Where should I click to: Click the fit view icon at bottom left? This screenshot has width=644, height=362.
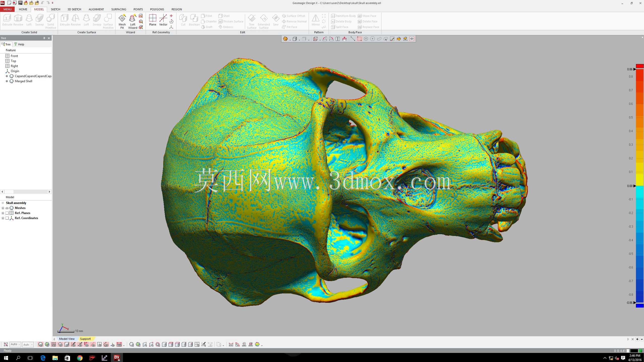[6, 344]
